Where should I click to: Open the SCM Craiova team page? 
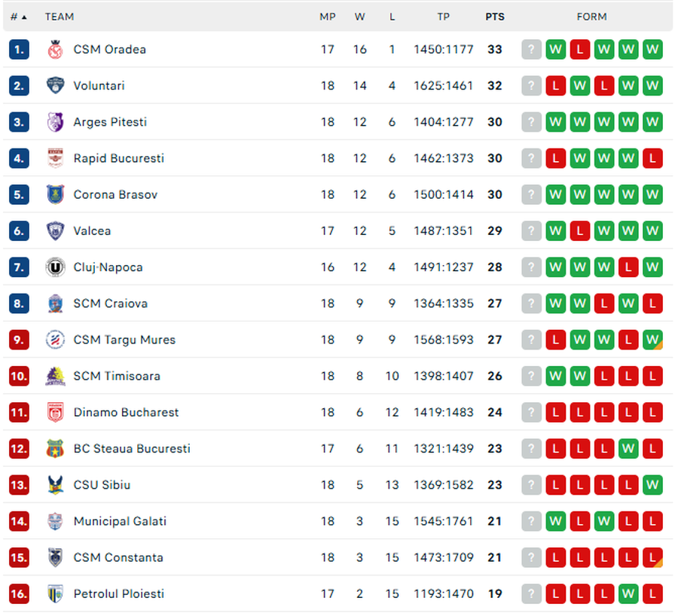110,303
